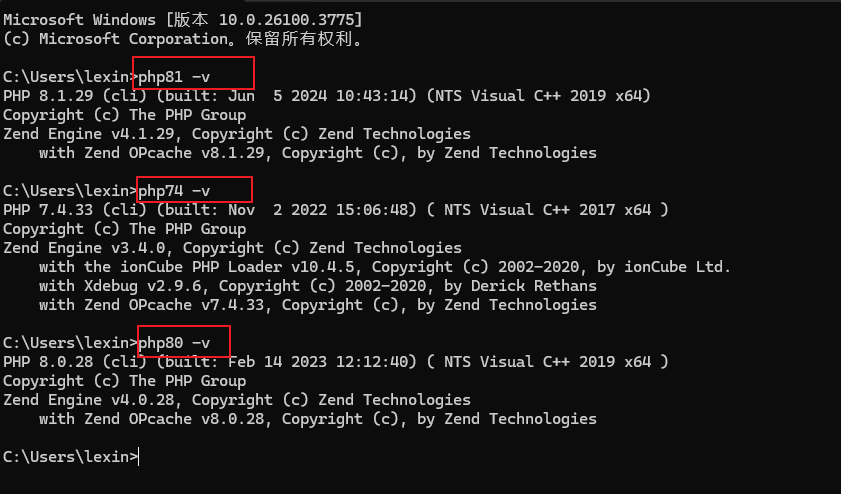Click the Microsoft Windows version line

[184, 20]
